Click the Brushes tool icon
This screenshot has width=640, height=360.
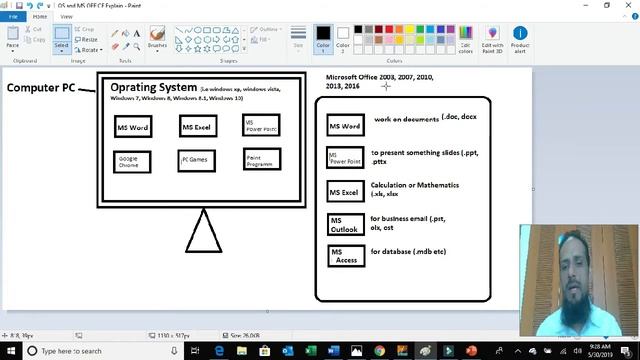click(x=157, y=33)
